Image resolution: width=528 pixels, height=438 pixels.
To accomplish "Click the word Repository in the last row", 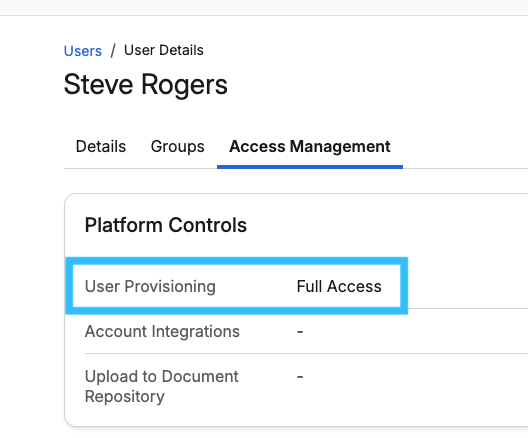I will tap(125, 397).
